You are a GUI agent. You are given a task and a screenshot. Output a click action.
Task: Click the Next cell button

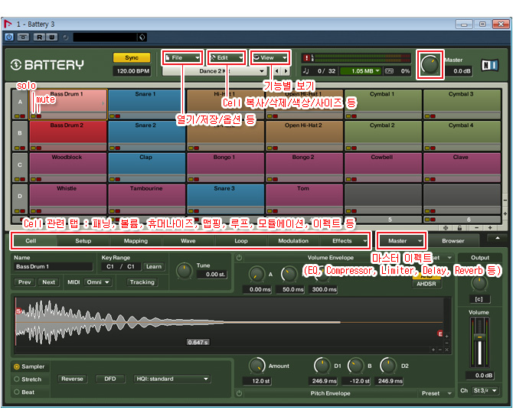tap(48, 282)
